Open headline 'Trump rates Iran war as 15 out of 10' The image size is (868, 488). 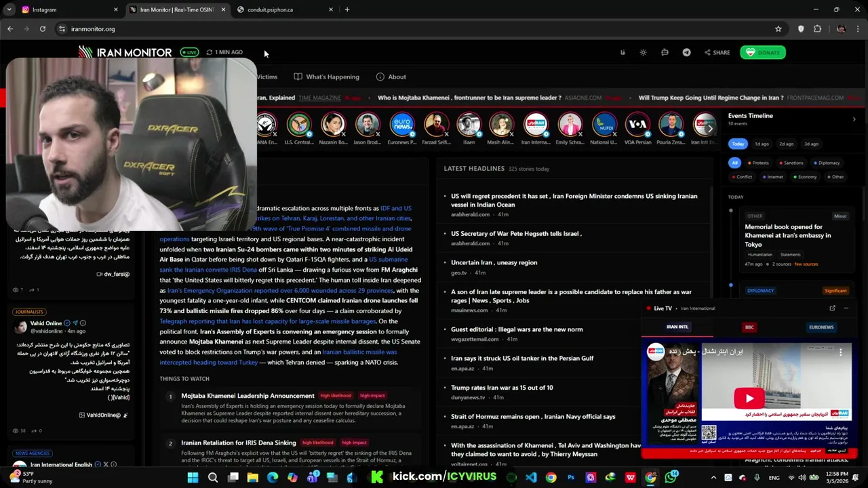502,388
